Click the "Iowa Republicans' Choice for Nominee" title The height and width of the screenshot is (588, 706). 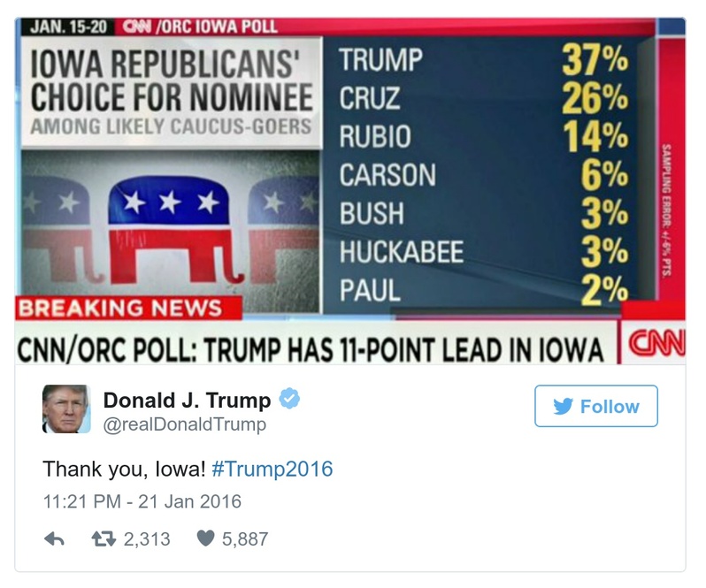click(171, 81)
